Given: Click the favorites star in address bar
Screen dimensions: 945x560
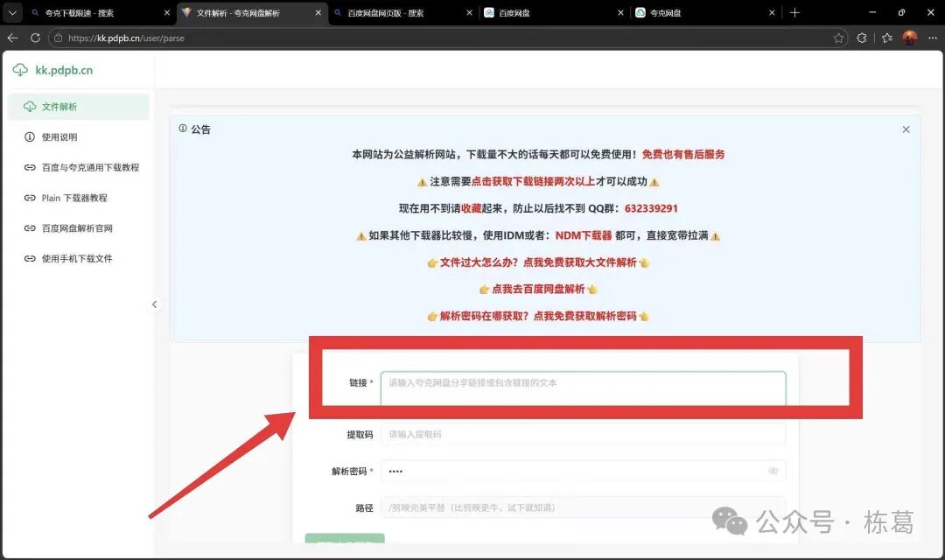Looking at the screenshot, I should pyautogui.click(x=838, y=38).
